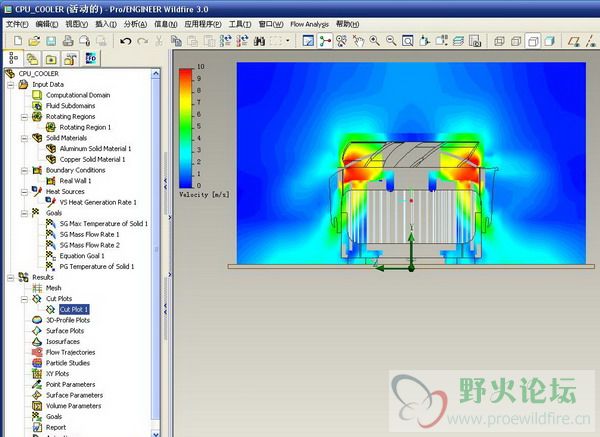Image resolution: width=600 pixels, height=437 pixels.
Task: Switch to the model tree tab
Action: click(13, 58)
